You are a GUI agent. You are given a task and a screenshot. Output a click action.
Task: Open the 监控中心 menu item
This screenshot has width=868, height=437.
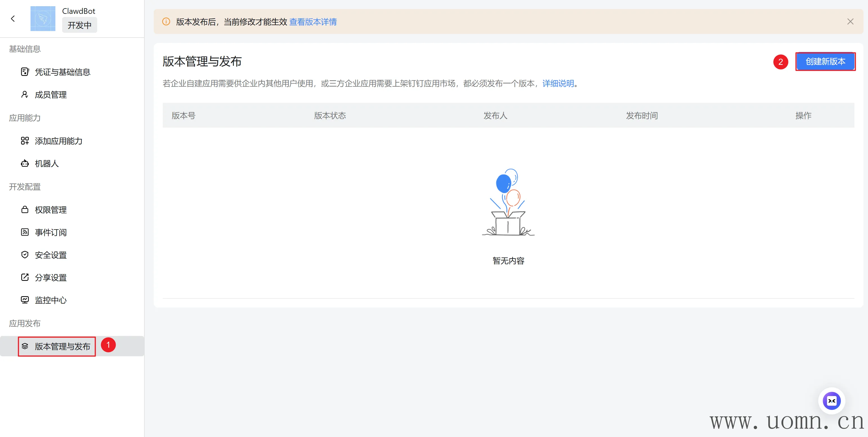[51, 300]
